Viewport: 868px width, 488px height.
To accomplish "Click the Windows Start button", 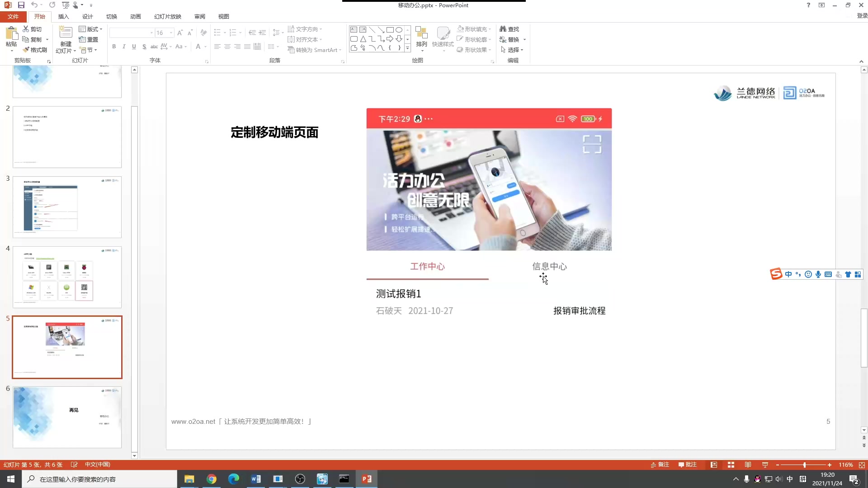I will click(11, 479).
